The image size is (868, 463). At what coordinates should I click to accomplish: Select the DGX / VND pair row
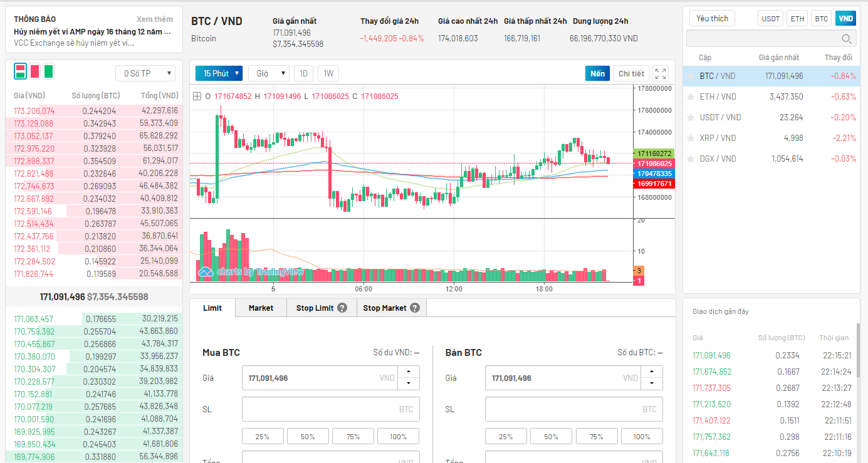(771, 159)
